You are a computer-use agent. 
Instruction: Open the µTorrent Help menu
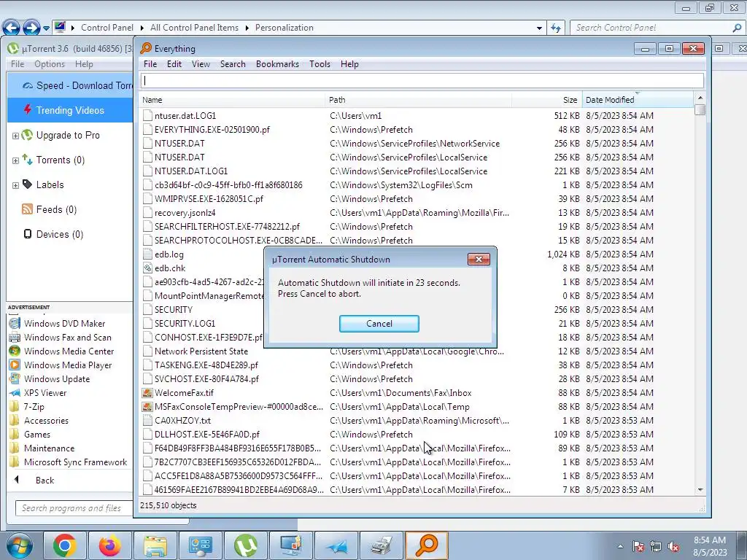[x=84, y=64]
